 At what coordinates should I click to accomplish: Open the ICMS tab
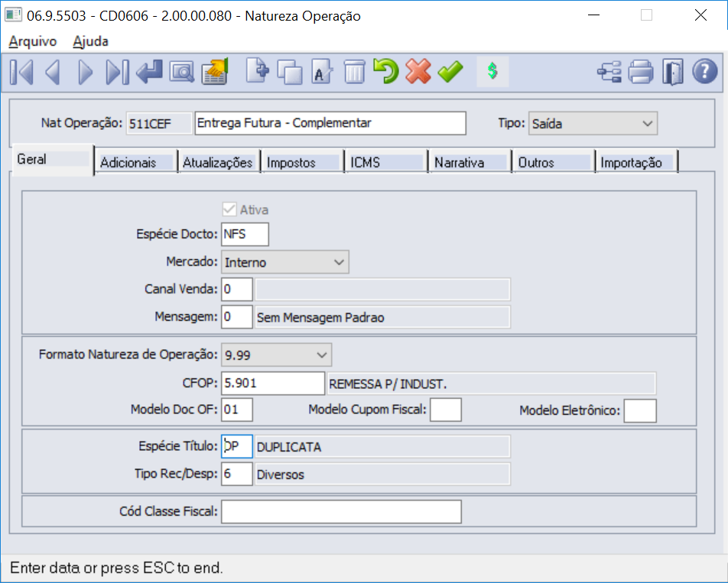(x=386, y=162)
